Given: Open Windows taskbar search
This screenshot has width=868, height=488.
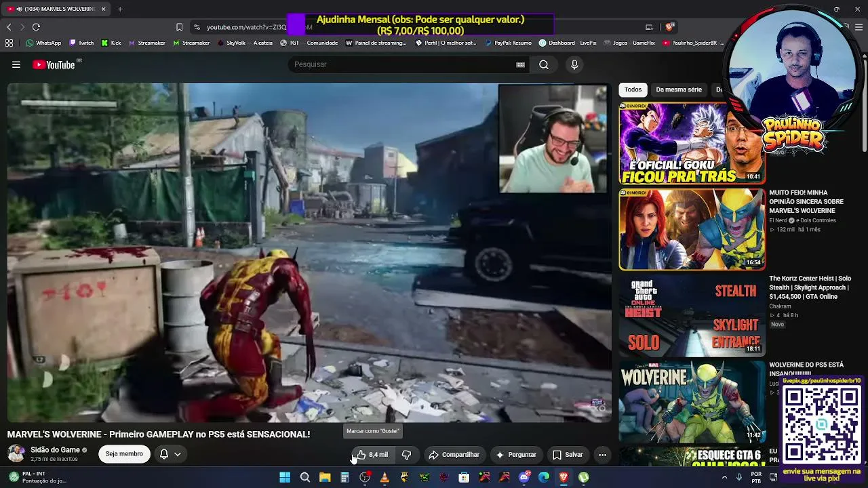Looking at the screenshot, I should (x=305, y=477).
